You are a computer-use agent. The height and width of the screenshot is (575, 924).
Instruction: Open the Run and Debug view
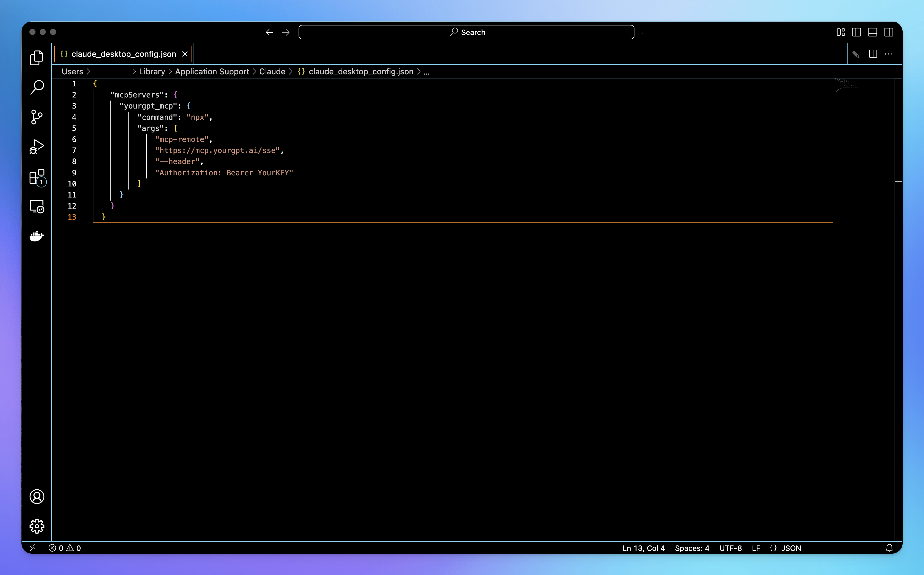click(x=37, y=146)
